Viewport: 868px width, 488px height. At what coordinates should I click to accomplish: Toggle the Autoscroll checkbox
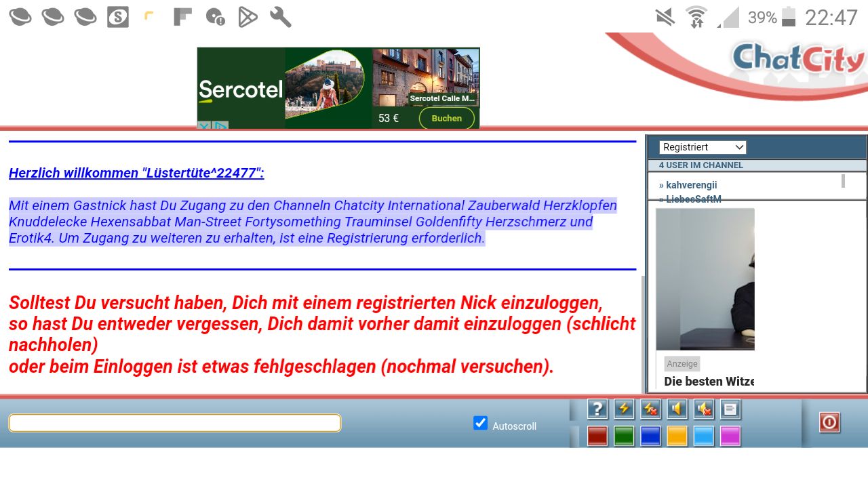[x=480, y=424]
